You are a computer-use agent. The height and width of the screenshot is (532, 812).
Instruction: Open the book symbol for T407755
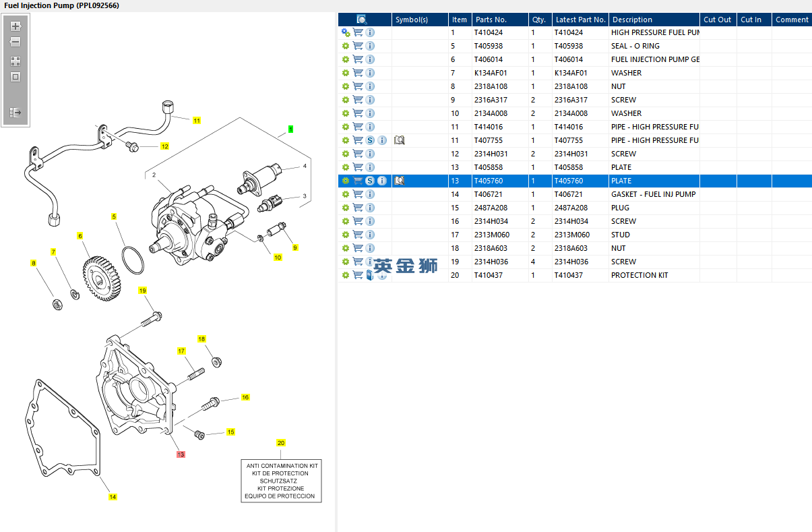[x=399, y=140]
